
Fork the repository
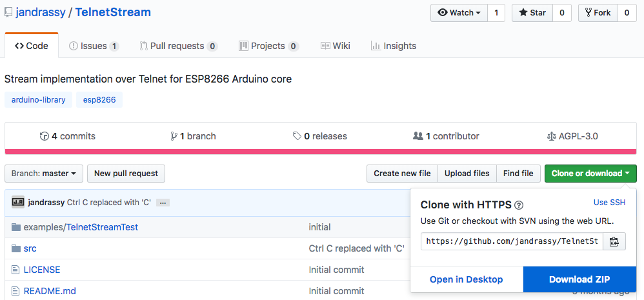[x=597, y=13]
